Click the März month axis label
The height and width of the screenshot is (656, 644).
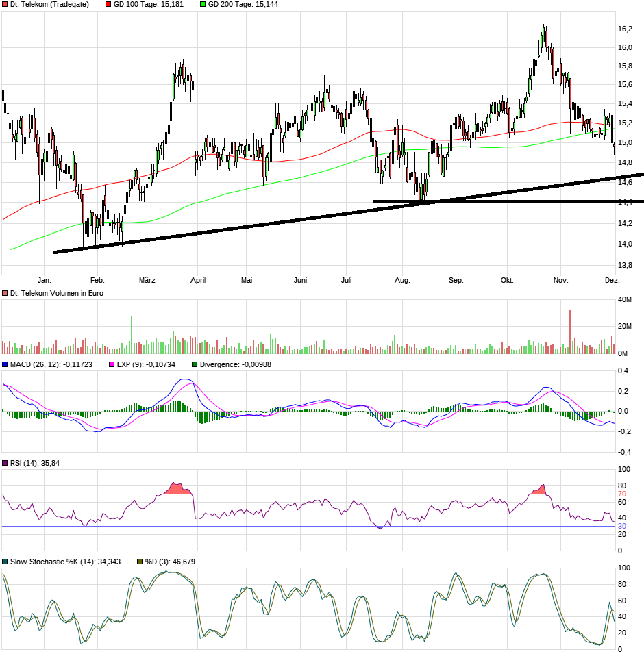(x=147, y=280)
